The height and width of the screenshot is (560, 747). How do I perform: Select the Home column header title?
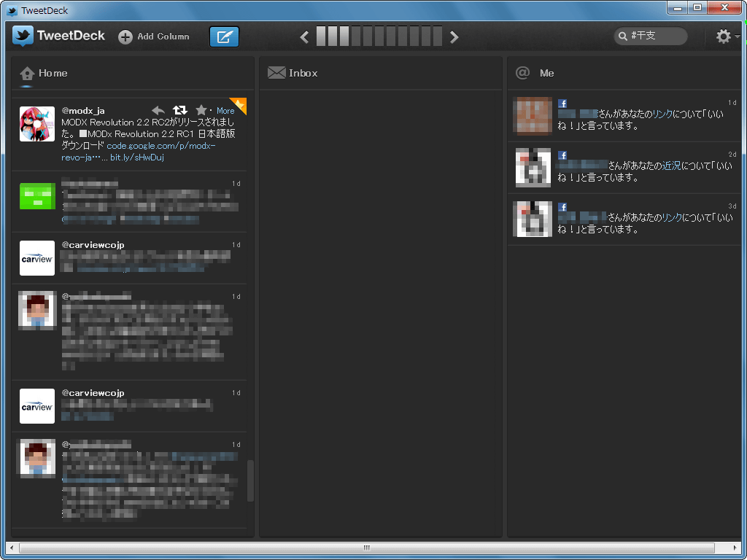[53, 74]
